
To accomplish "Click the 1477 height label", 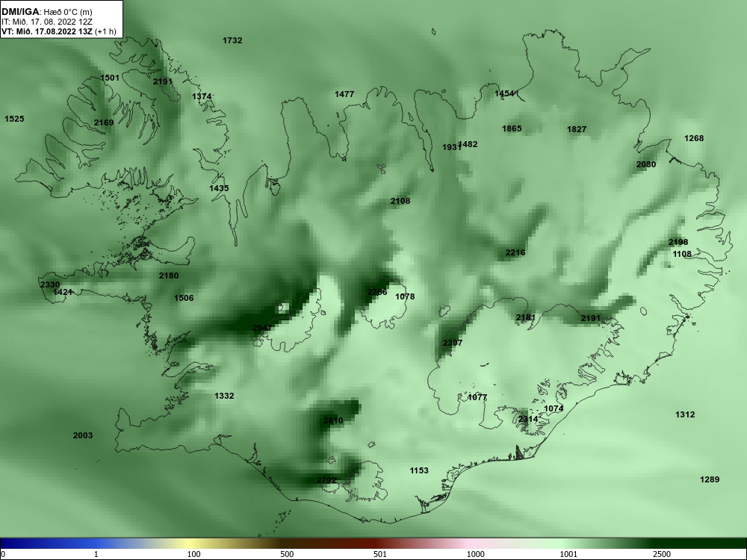I will point(344,94).
